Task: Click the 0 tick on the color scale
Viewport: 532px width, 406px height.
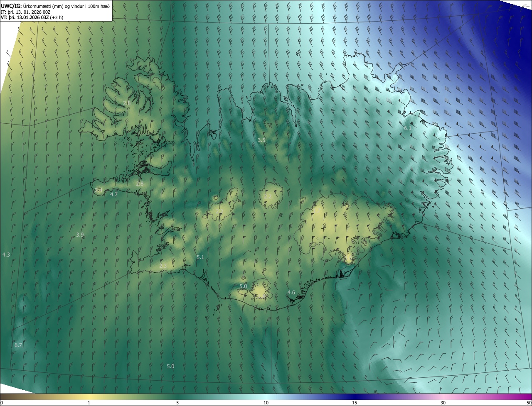Action: pos(2,403)
